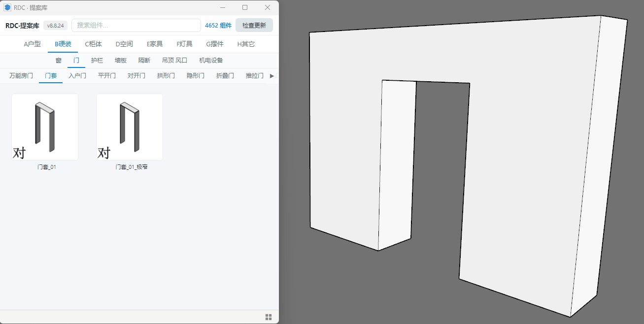Select the 门套 door type tab

(51, 76)
